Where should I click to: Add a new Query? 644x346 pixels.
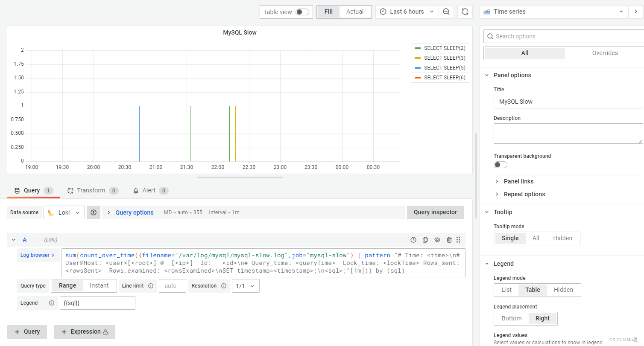pyautogui.click(x=27, y=331)
